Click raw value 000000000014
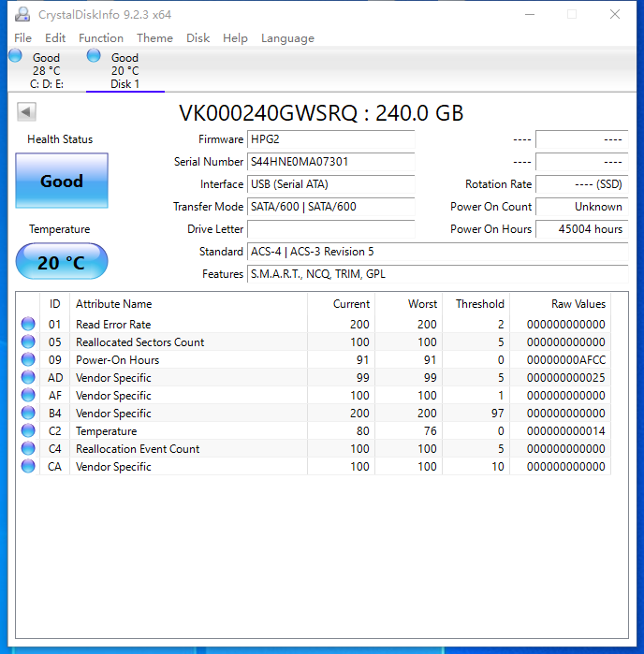 tap(566, 431)
